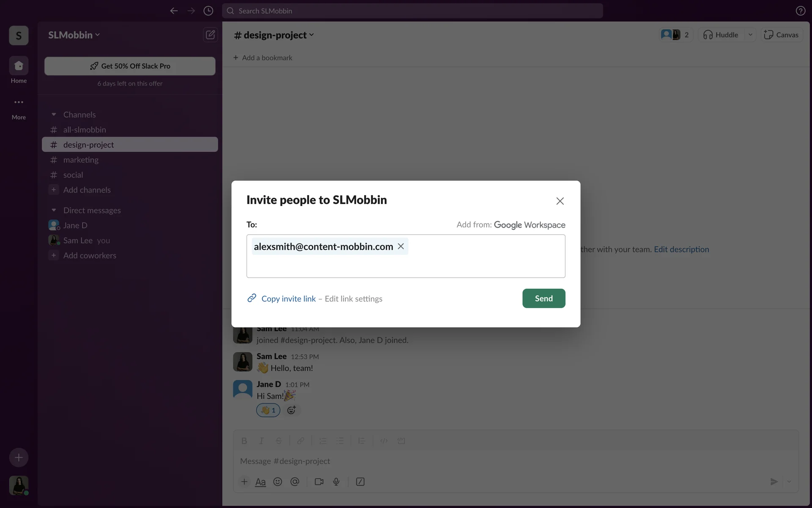Click the chain link icon beside Copy invite link
812x508 pixels.
(x=252, y=298)
